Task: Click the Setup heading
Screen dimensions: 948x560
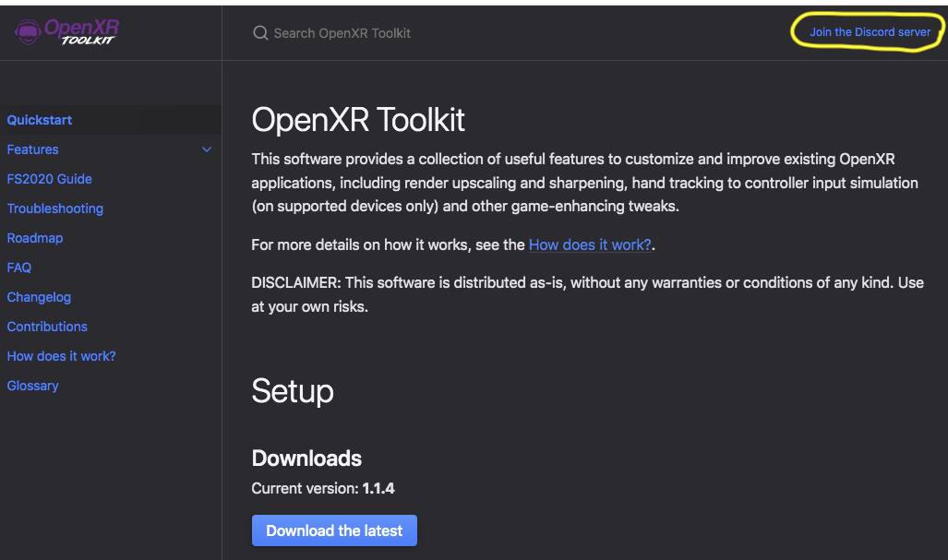Action: tap(293, 391)
